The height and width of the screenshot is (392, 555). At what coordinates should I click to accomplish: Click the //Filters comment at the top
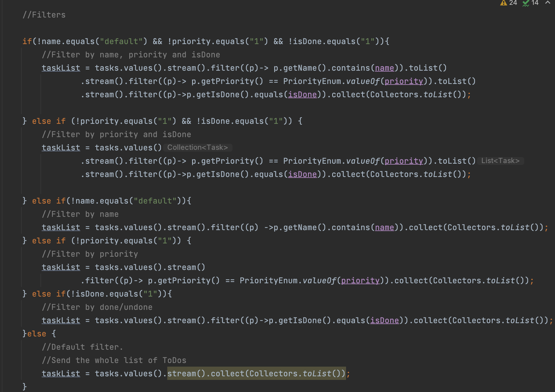click(x=44, y=14)
